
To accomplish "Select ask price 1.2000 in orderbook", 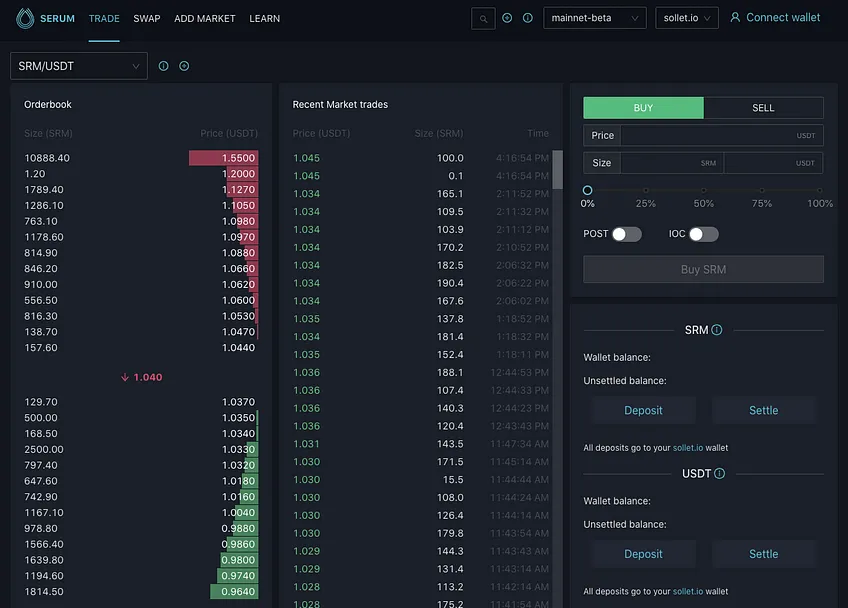I will [x=238, y=174].
